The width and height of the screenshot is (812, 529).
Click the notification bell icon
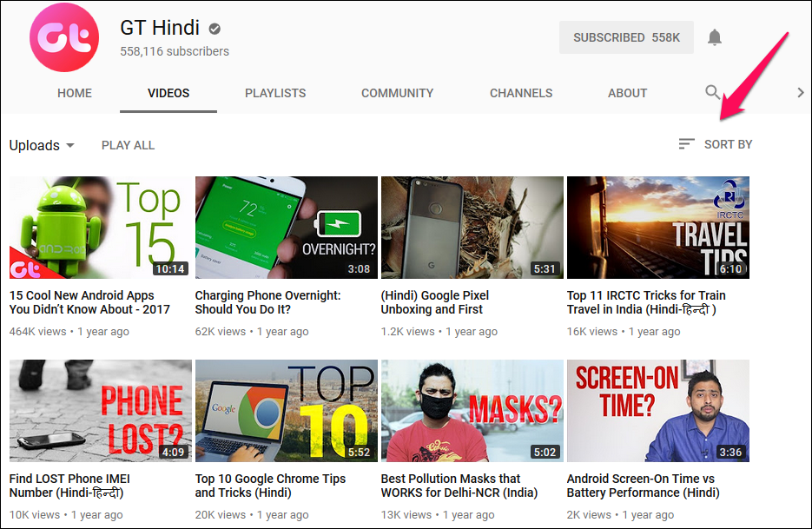(714, 37)
